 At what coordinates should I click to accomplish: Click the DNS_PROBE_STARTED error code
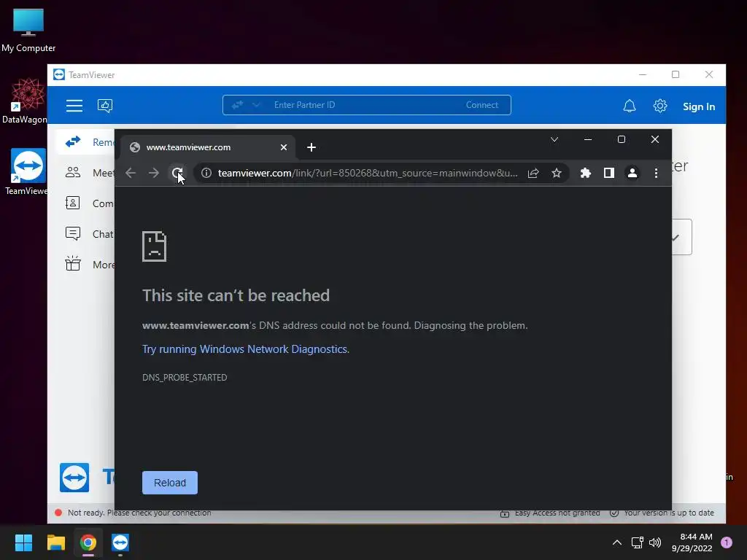click(185, 377)
